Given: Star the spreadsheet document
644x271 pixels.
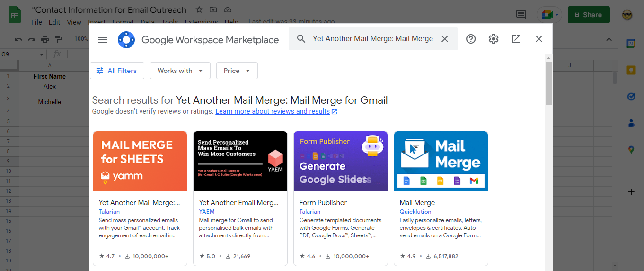Looking at the screenshot, I should [x=199, y=9].
